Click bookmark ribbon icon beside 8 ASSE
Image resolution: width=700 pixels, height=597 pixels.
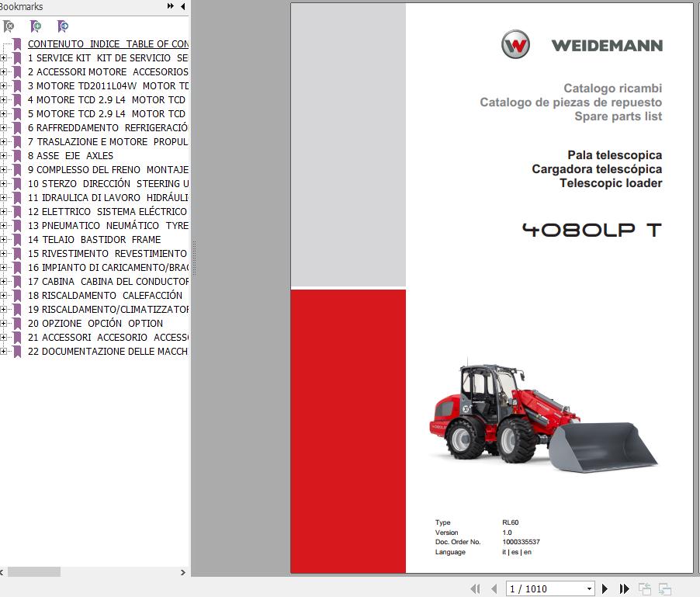pos(17,156)
